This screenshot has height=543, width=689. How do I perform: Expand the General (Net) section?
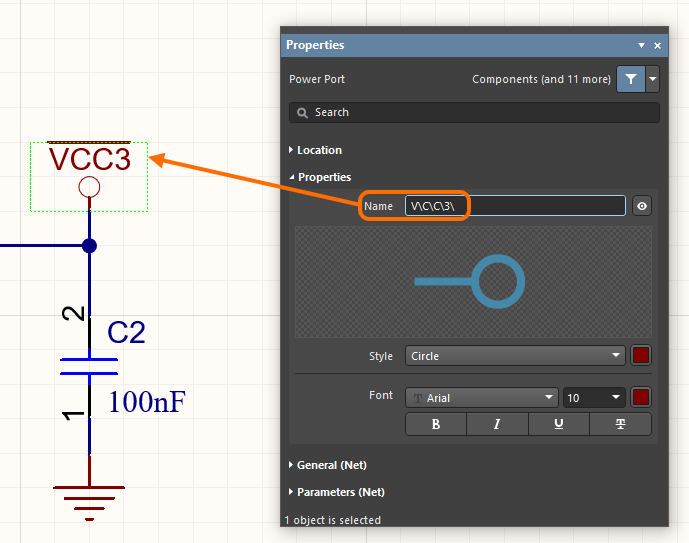tap(331, 465)
